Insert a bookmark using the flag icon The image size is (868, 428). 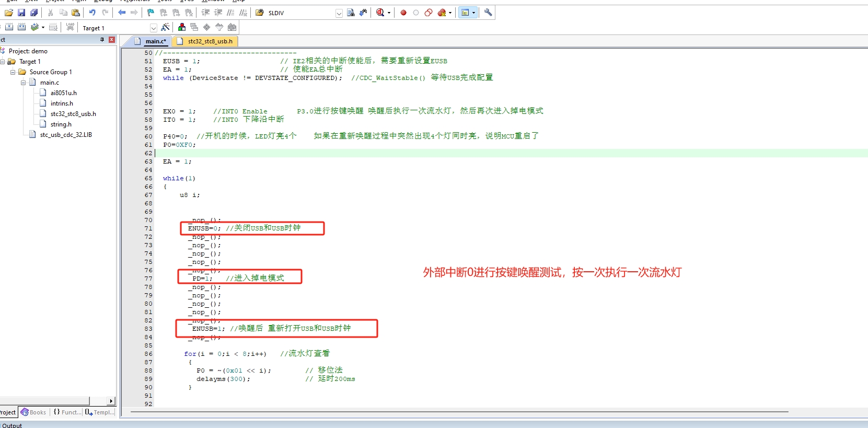[x=151, y=13]
